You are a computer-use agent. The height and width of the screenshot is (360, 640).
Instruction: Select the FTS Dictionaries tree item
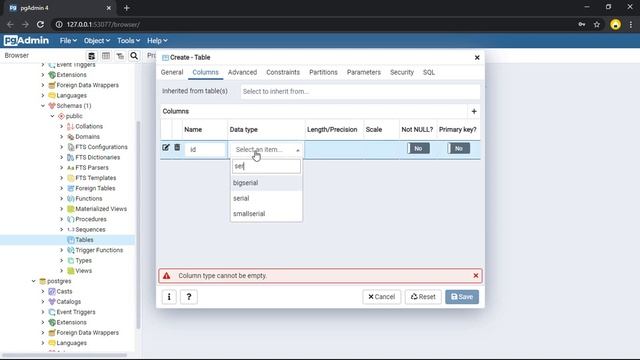click(x=98, y=157)
